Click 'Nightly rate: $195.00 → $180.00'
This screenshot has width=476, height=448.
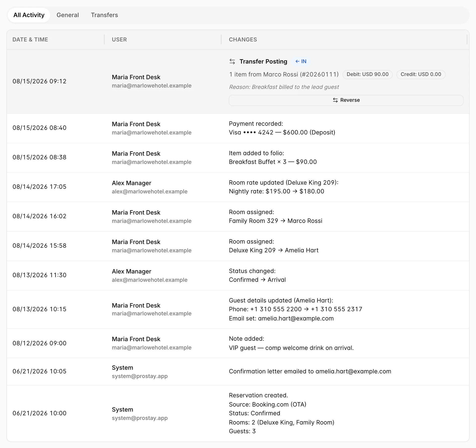(x=276, y=191)
